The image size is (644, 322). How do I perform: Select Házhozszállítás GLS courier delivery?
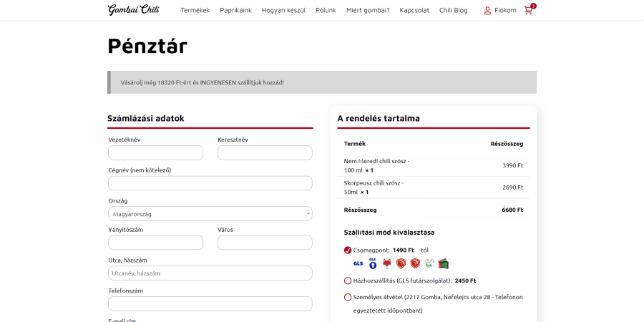click(x=348, y=281)
